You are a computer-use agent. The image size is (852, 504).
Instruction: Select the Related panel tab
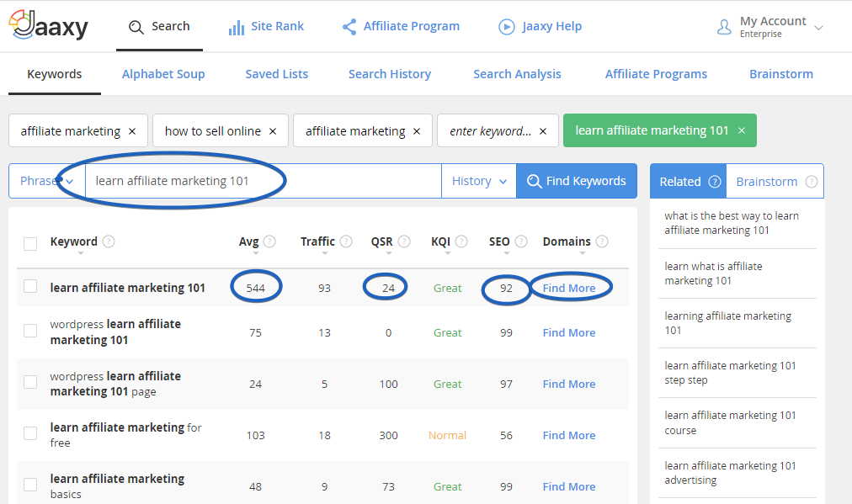pos(688,182)
